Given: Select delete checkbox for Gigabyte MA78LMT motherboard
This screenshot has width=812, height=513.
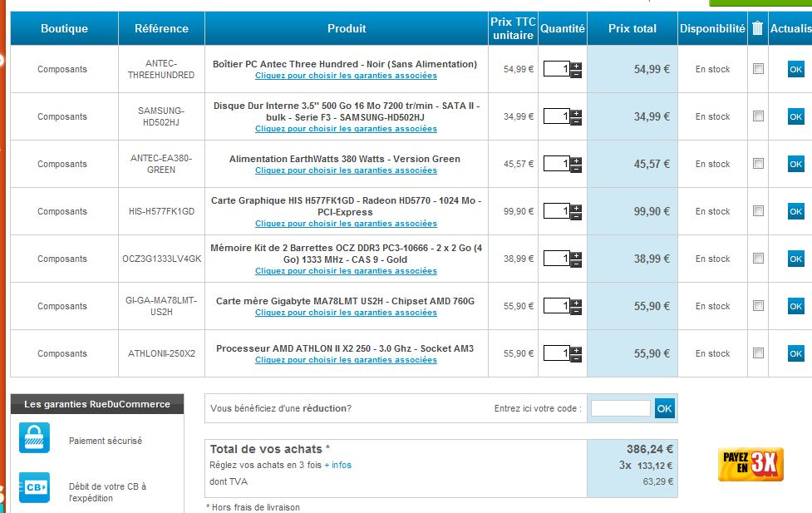Looking at the screenshot, I should click(758, 306).
